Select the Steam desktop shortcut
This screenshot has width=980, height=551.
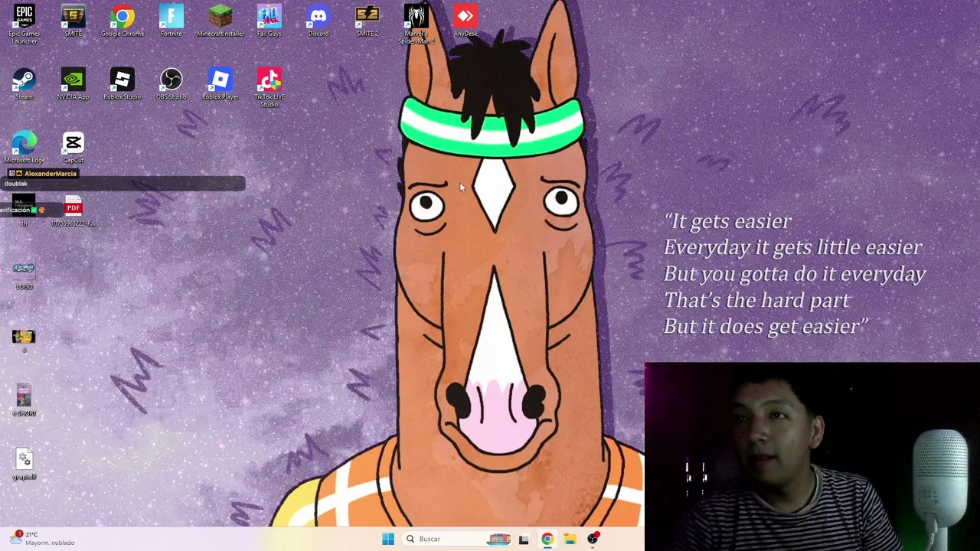tap(24, 84)
